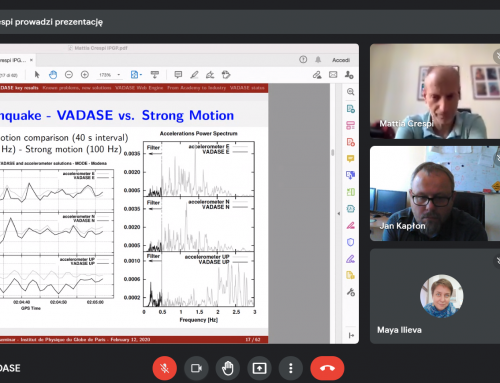This screenshot has width=500, height=383.
Task: Click the 'Frequency [Hz]' axis label
Action: click(199, 320)
